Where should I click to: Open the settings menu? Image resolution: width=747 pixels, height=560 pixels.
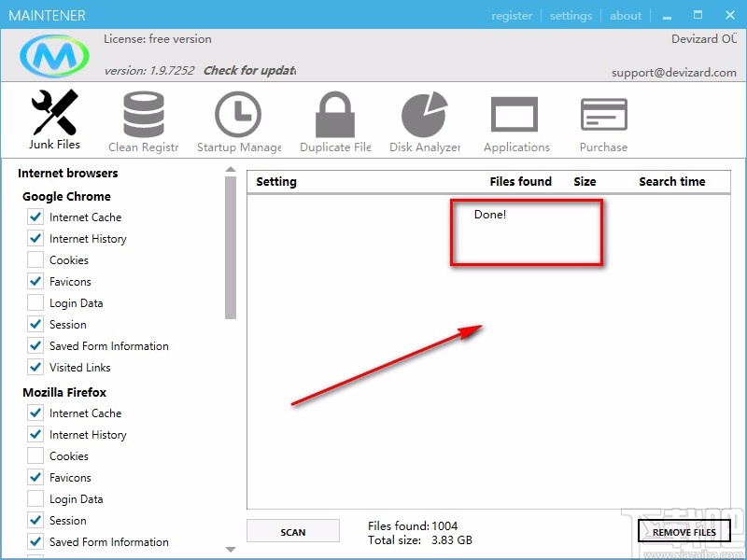[571, 16]
